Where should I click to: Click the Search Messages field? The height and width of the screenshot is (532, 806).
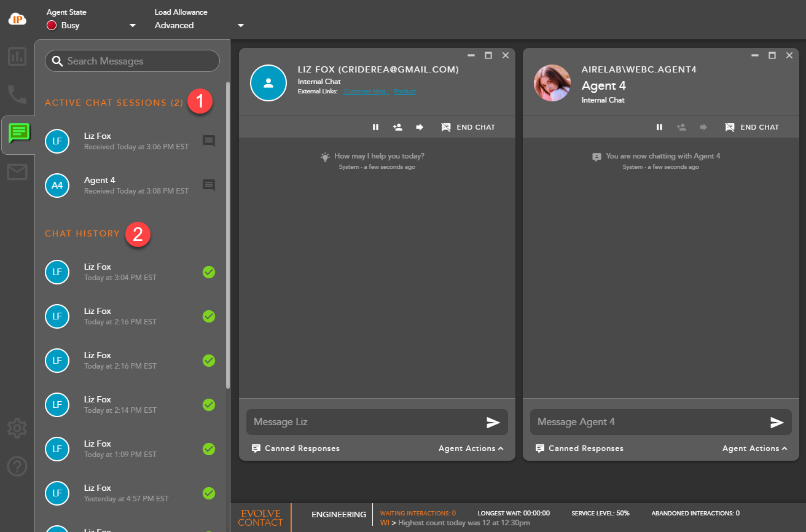(132, 61)
